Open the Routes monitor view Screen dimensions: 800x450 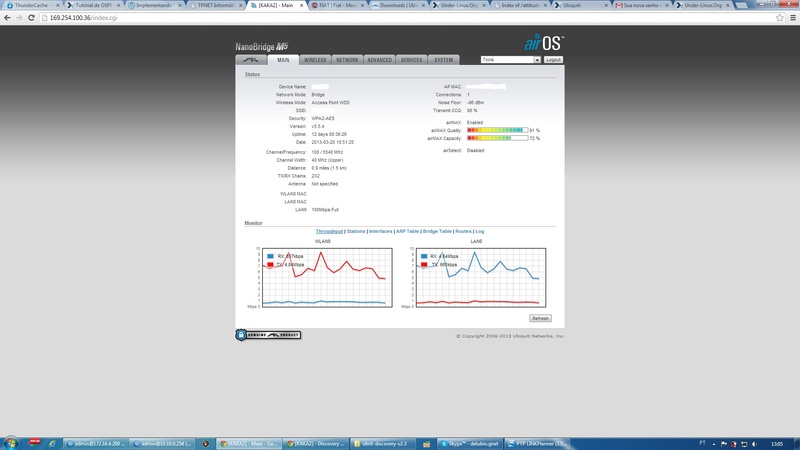pos(463,231)
